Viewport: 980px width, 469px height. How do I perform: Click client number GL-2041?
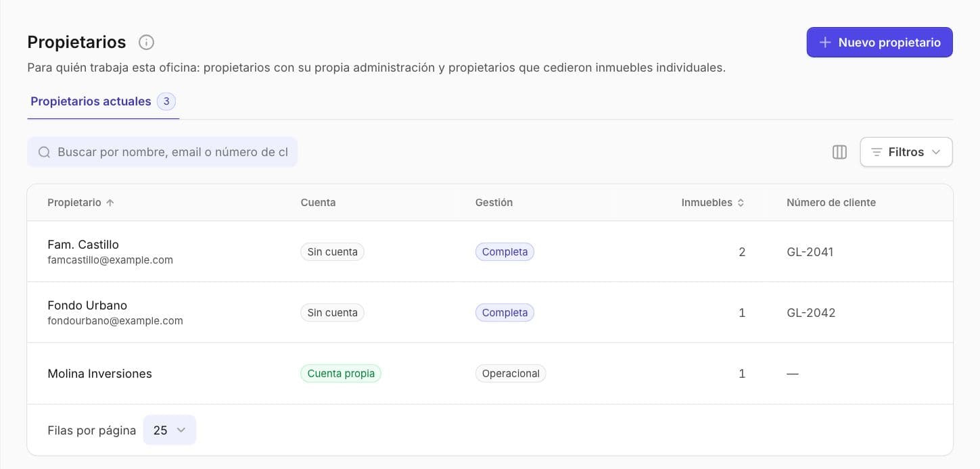[x=810, y=252]
